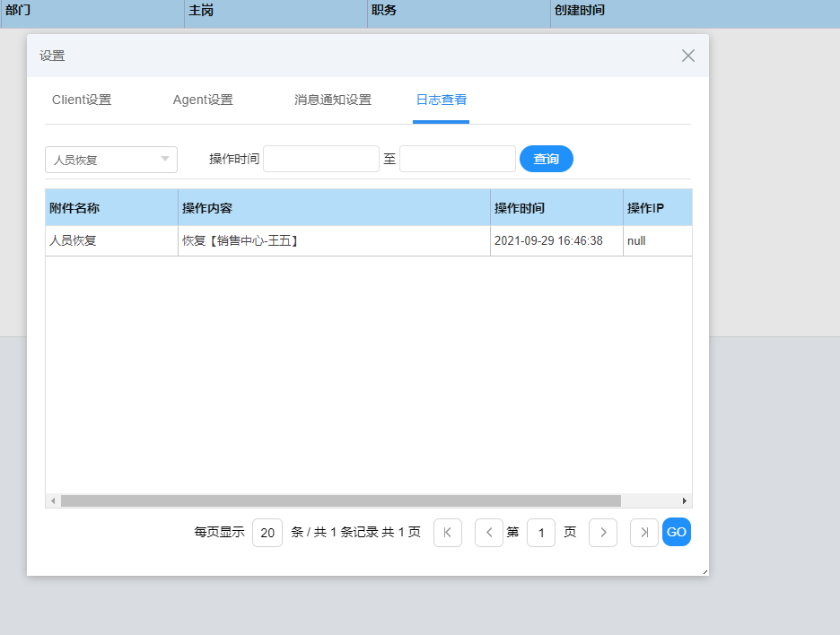
Task: Jump to last page of records
Action: pos(644,533)
